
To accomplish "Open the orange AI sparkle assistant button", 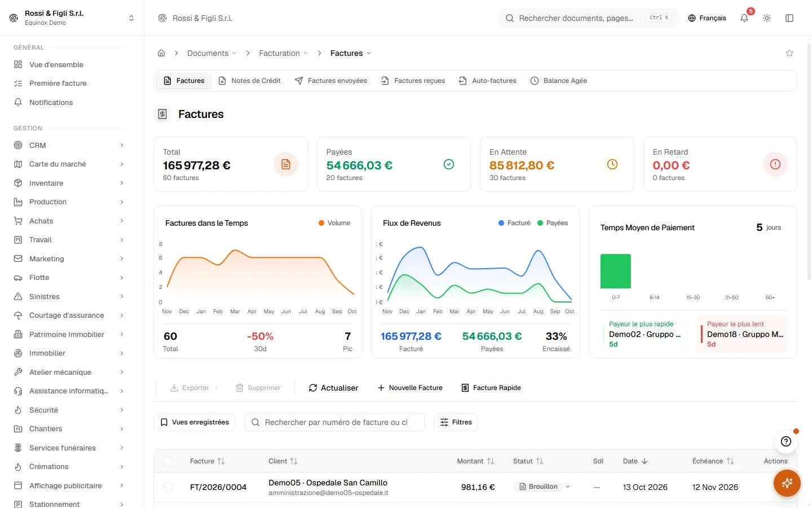I will point(787,483).
